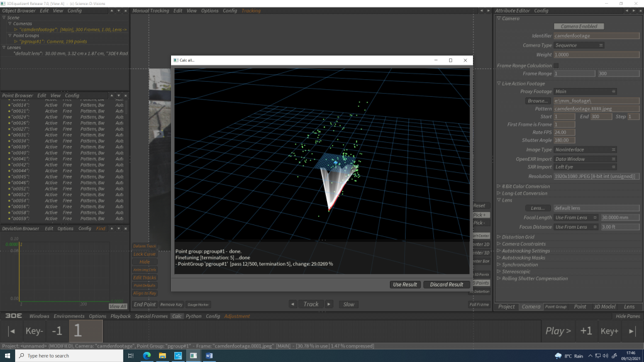Go to previous keyframe with Key-
Viewport: 644px width, 362px height.
(x=34, y=331)
